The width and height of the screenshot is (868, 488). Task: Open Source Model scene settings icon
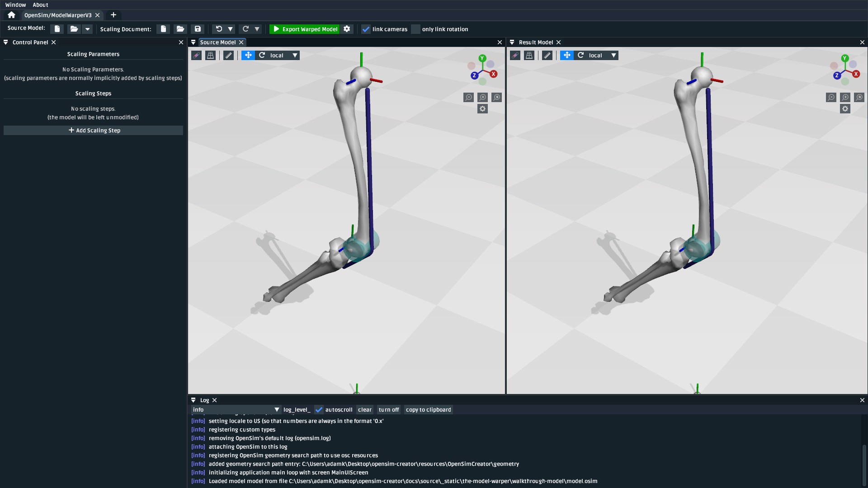point(210,55)
